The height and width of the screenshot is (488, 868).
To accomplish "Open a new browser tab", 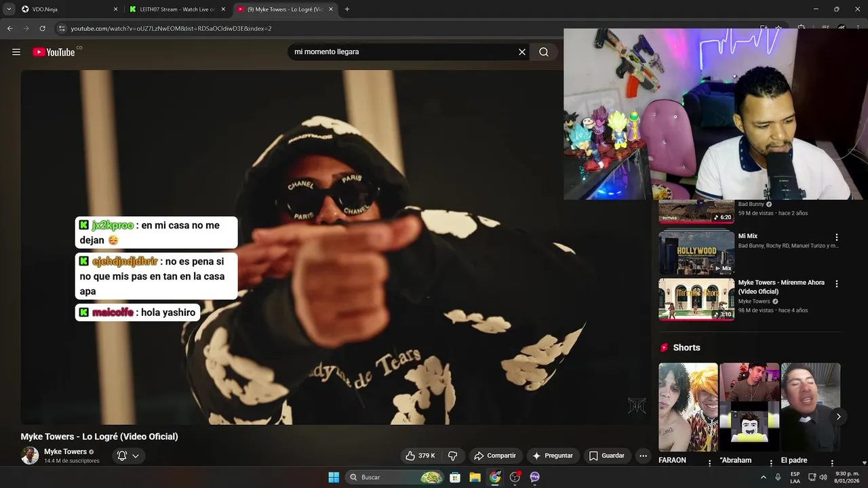I will pos(347,9).
